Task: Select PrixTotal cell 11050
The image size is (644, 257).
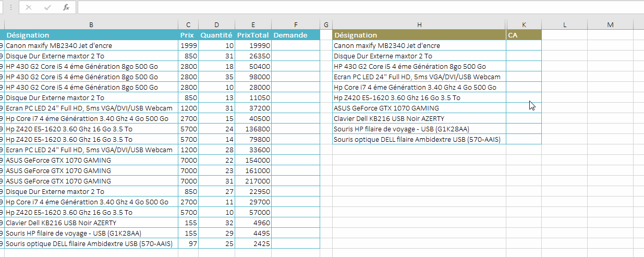Action: [253, 97]
